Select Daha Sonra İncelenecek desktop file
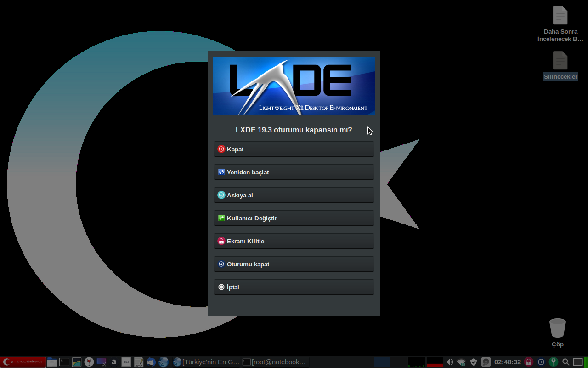The width and height of the screenshot is (588, 368). [x=560, y=24]
